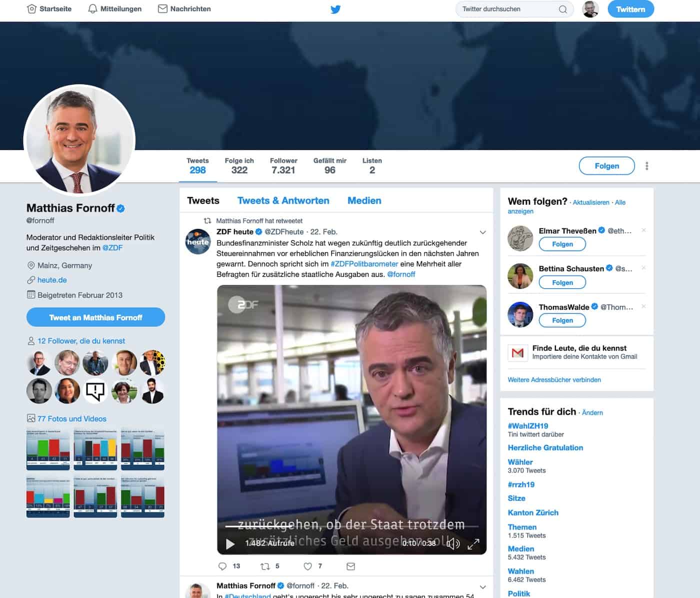Click Finde Leute, die du kennst
Image resolution: width=700 pixels, height=598 pixels.
(x=579, y=348)
